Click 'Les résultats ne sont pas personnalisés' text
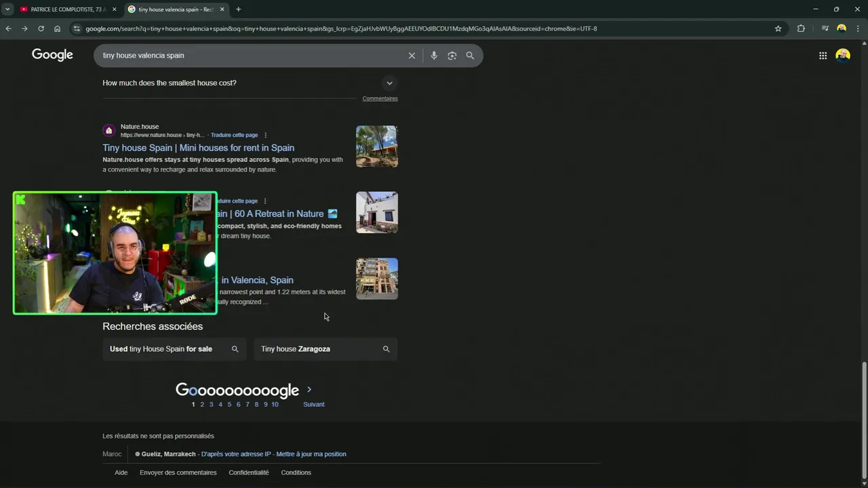Image resolution: width=868 pixels, height=488 pixels. [x=158, y=436]
